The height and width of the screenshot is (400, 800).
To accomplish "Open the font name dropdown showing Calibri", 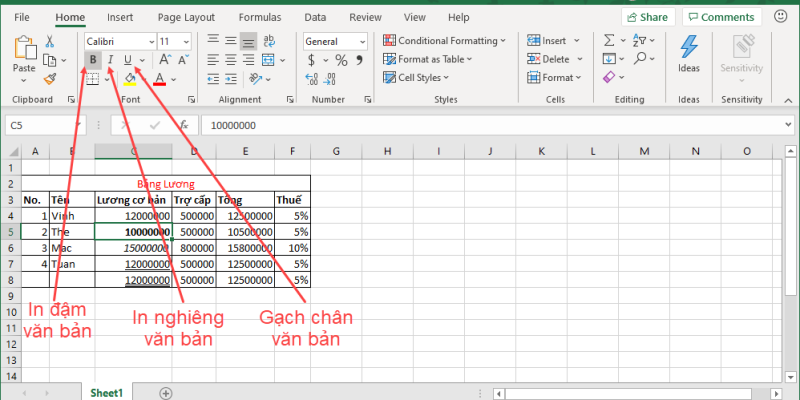I will click(118, 41).
